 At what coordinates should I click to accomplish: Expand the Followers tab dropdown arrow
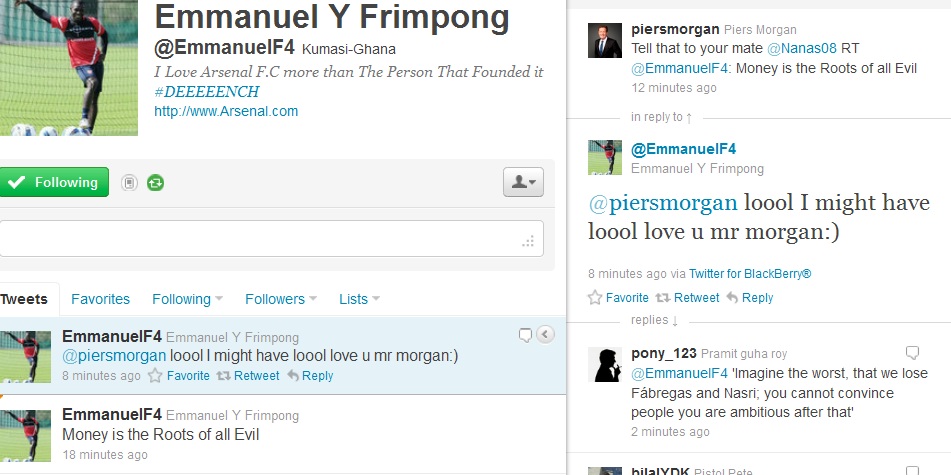(x=313, y=298)
